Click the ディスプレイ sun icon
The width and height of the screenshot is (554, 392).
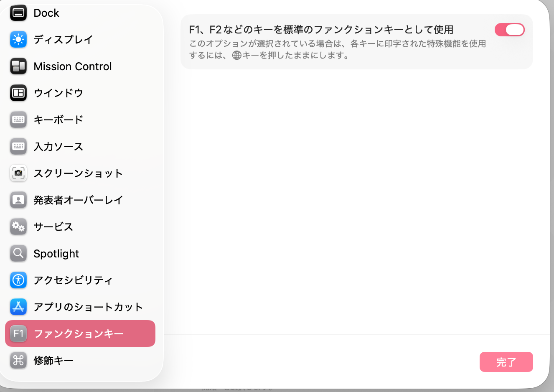pos(18,40)
